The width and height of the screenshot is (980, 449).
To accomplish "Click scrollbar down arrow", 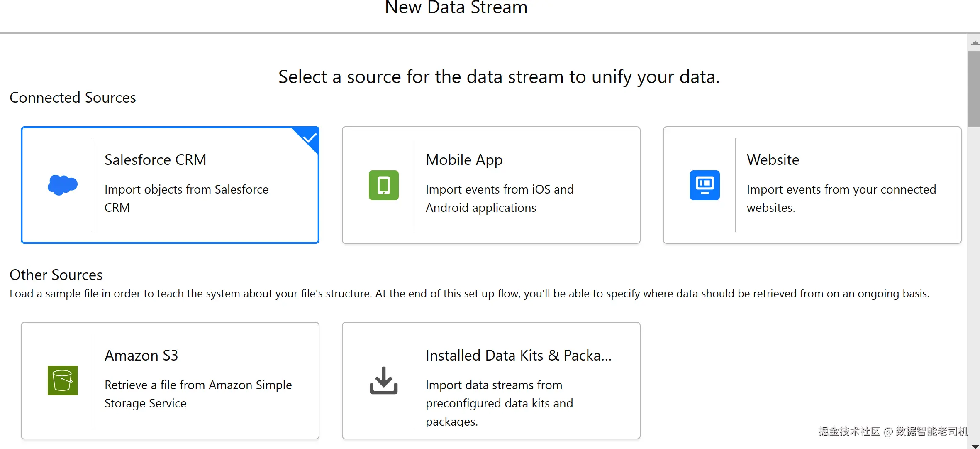I will click(x=975, y=446).
